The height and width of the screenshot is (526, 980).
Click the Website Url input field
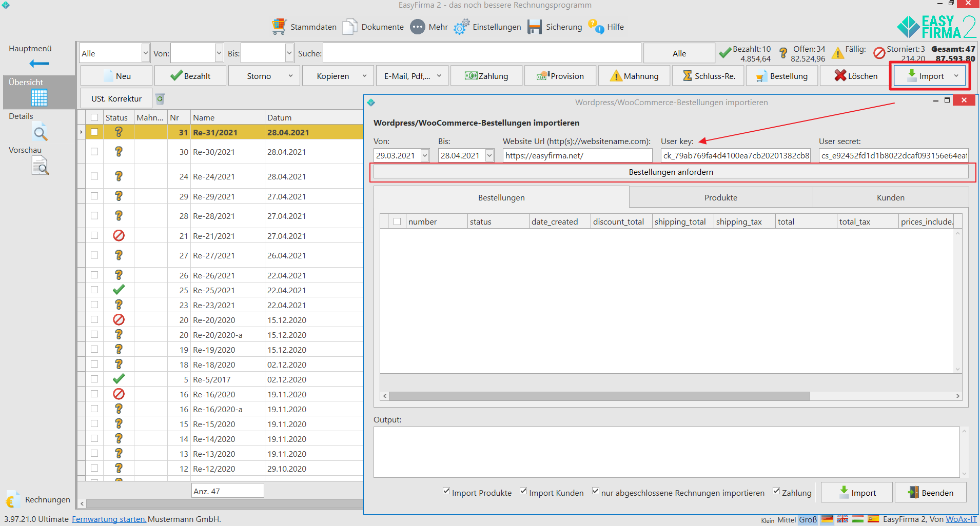coord(577,155)
